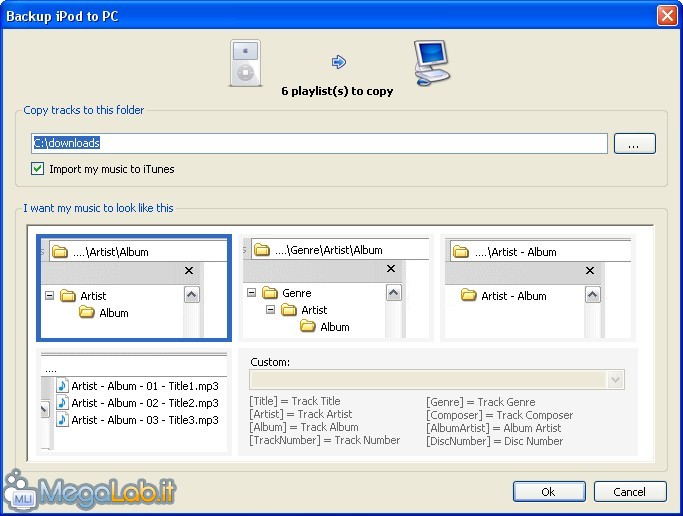The image size is (683, 516).
Task: Select the flat file naming layout
Action: click(134, 401)
